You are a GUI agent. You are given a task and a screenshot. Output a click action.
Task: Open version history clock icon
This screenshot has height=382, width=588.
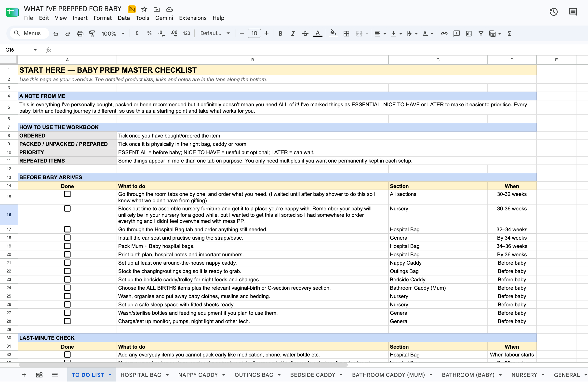(553, 12)
